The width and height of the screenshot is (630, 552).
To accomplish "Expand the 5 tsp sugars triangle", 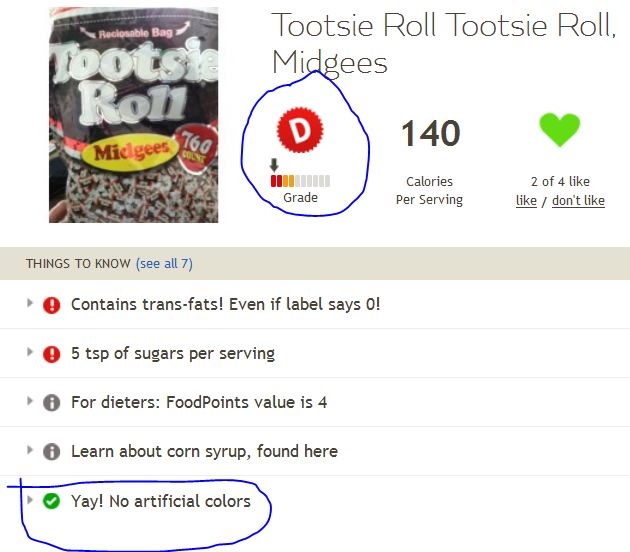I will [29, 352].
